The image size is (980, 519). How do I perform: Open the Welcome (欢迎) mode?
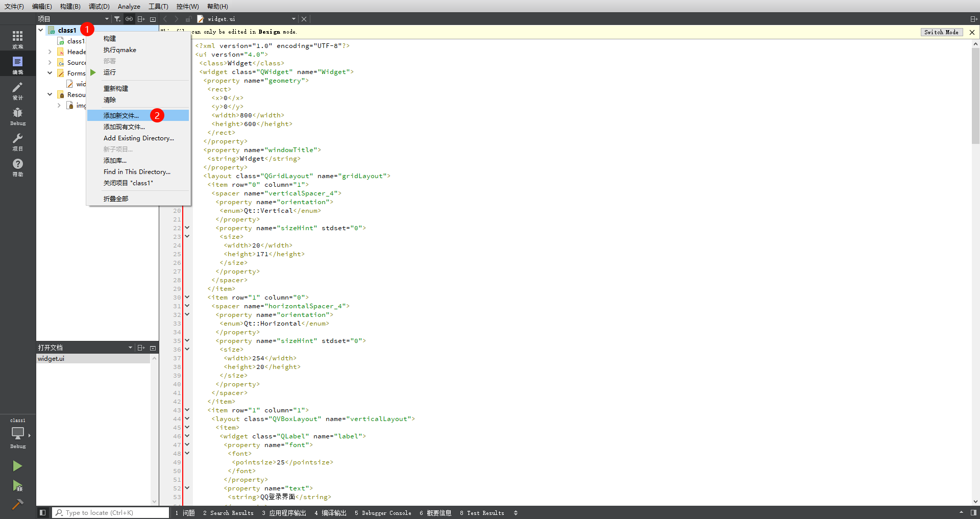pos(18,39)
